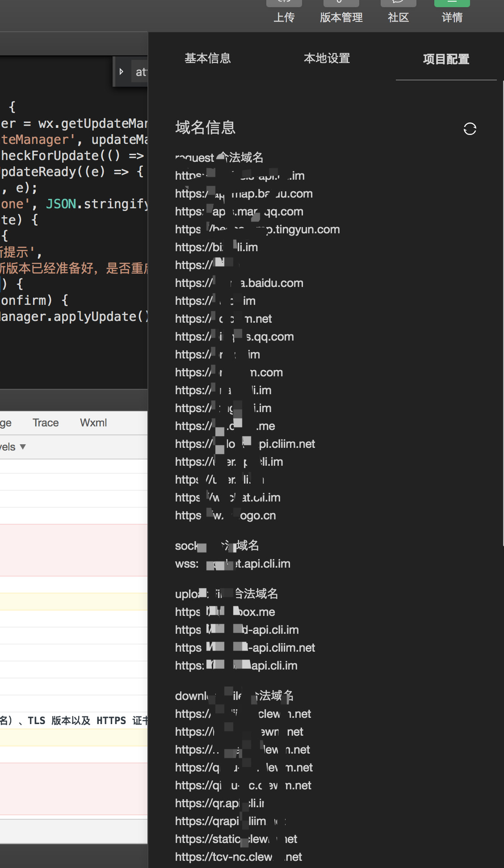
Task: Open the log Levels dropdown
Action: [x=13, y=447]
